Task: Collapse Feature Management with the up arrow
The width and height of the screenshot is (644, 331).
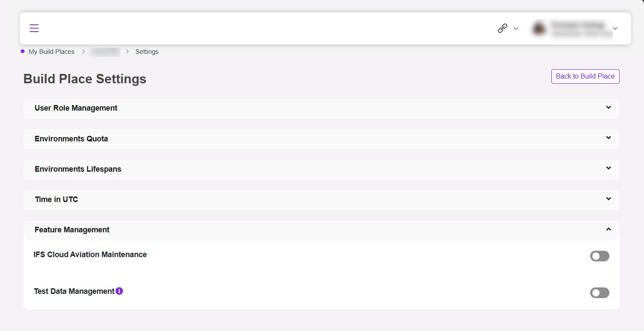Action: coord(609,229)
